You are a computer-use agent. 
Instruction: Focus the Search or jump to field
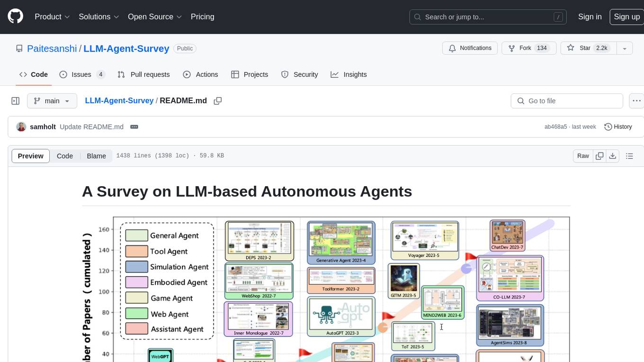pos(489,17)
